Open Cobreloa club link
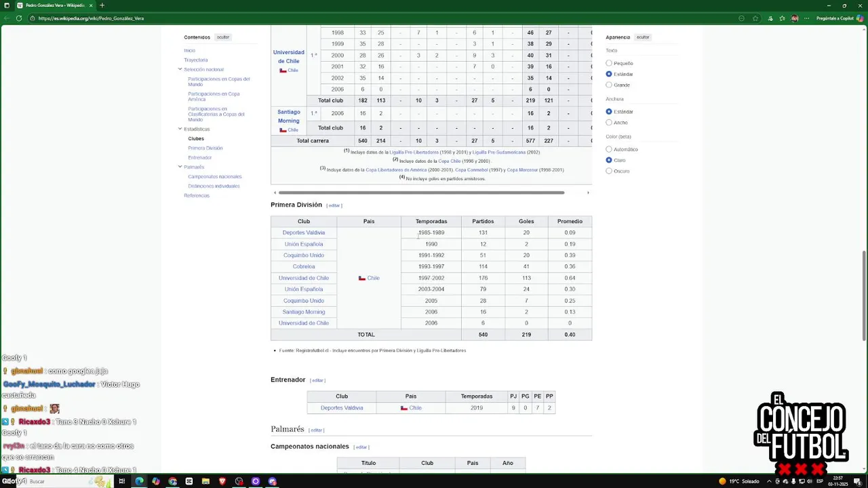Image resolution: width=868 pixels, height=488 pixels. click(x=304, y=266)
